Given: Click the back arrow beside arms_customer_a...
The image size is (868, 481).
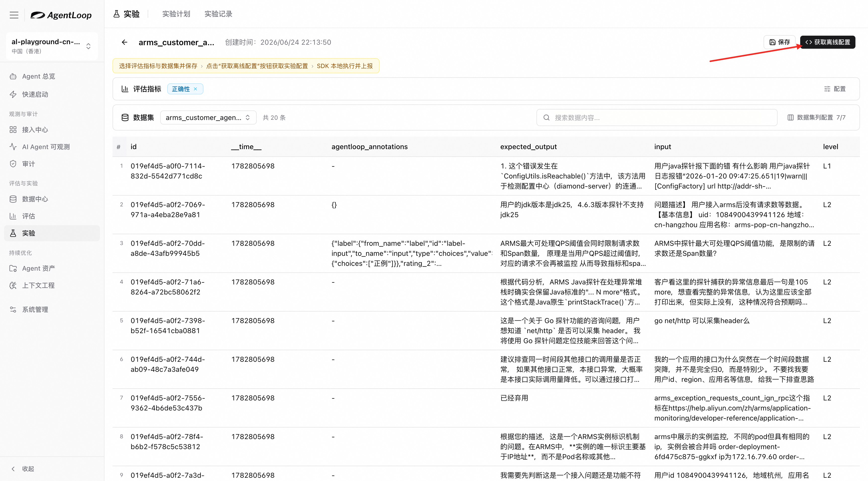Looking at the screenshot, I should point(124,42).
